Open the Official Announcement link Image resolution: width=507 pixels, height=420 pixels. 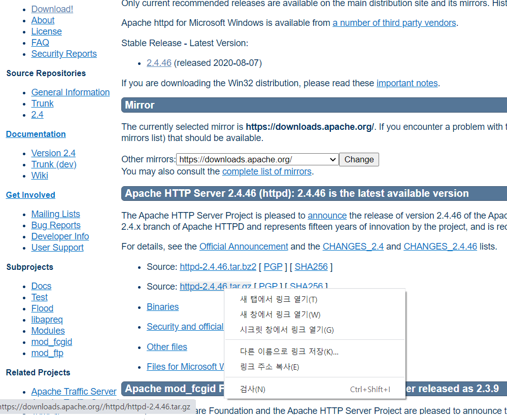point(244,247)
